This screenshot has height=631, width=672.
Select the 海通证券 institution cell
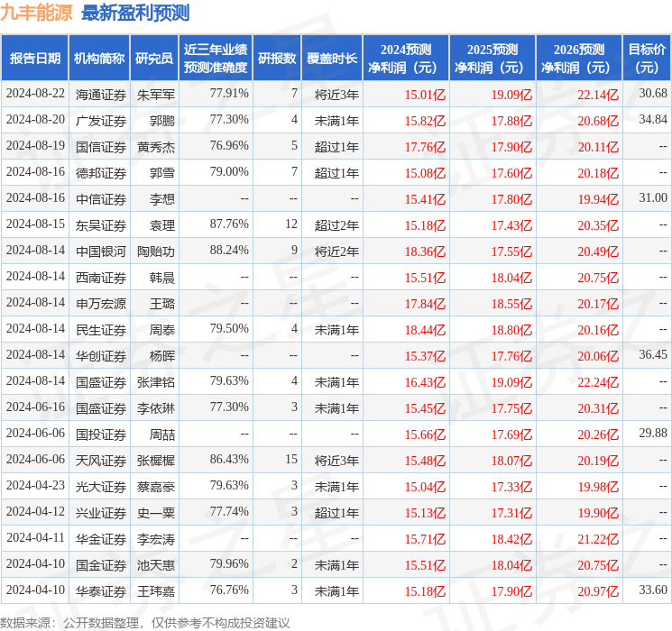(x=101, y=95)
